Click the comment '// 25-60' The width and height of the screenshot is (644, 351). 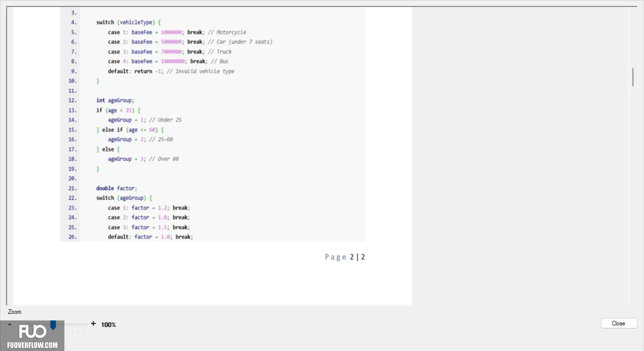tap(161, 139)
